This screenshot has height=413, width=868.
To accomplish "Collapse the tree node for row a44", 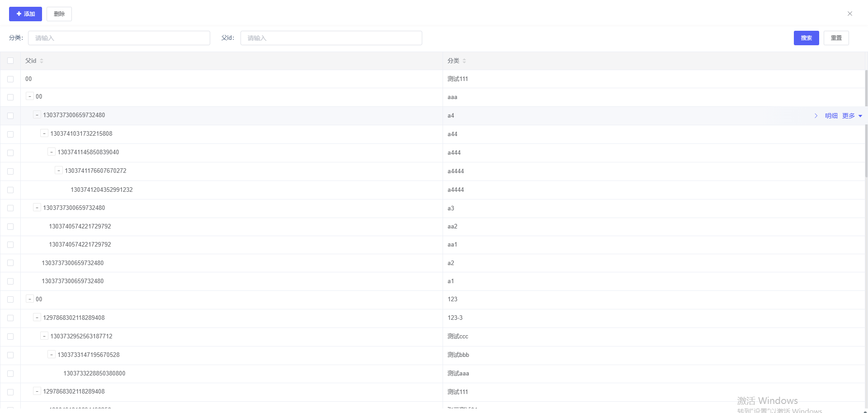I will [x=44, y=133].
